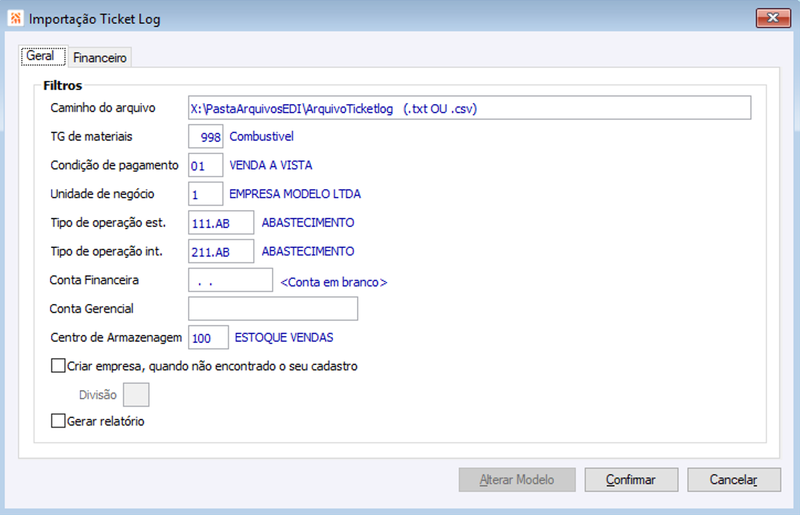The height and width of the screenshot is (515, 800).
Task: Click the Condição de pagamento label
Action: tap(114, 165)
